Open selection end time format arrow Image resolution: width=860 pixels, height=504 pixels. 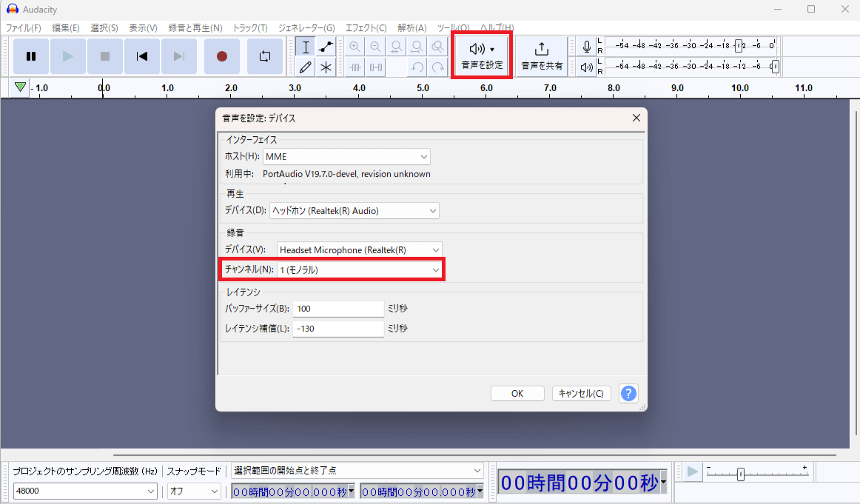[x=480, y=491]
